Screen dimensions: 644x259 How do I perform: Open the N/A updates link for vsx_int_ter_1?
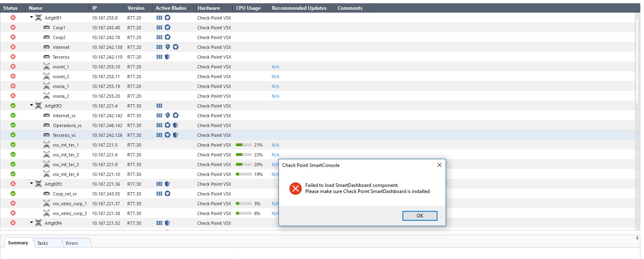275,145
